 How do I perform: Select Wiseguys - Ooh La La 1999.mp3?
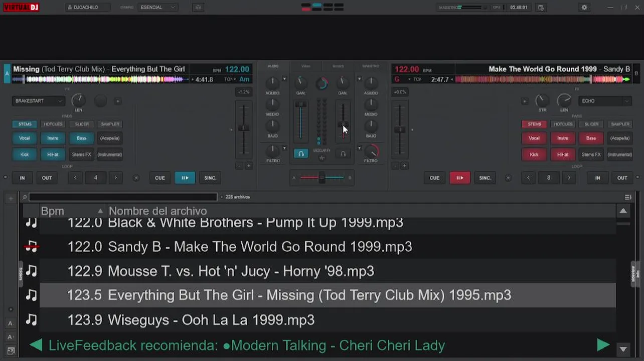[328, 319]
